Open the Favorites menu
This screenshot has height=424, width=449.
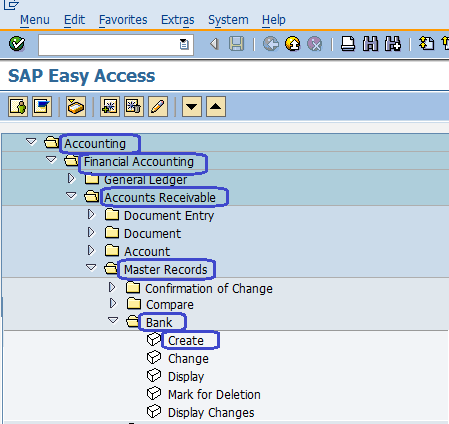(x=123, y=20)
